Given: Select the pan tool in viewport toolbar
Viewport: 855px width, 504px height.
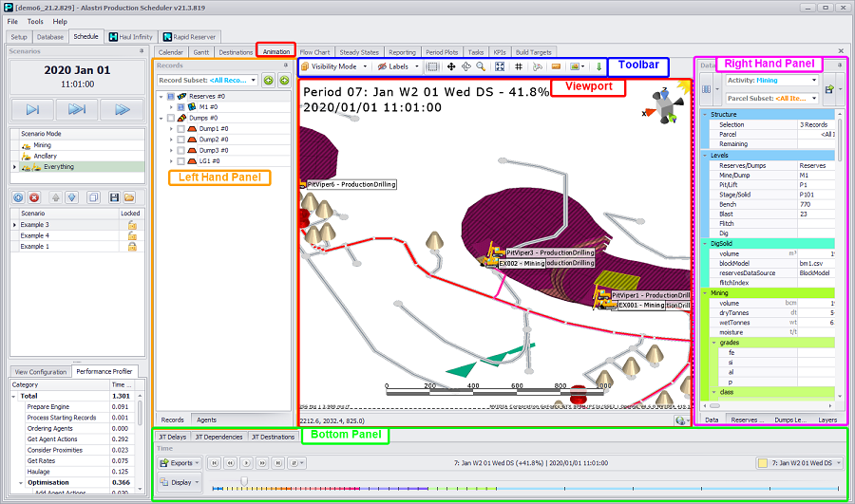Looking at the screenshot, I should (x=450, y=67).
